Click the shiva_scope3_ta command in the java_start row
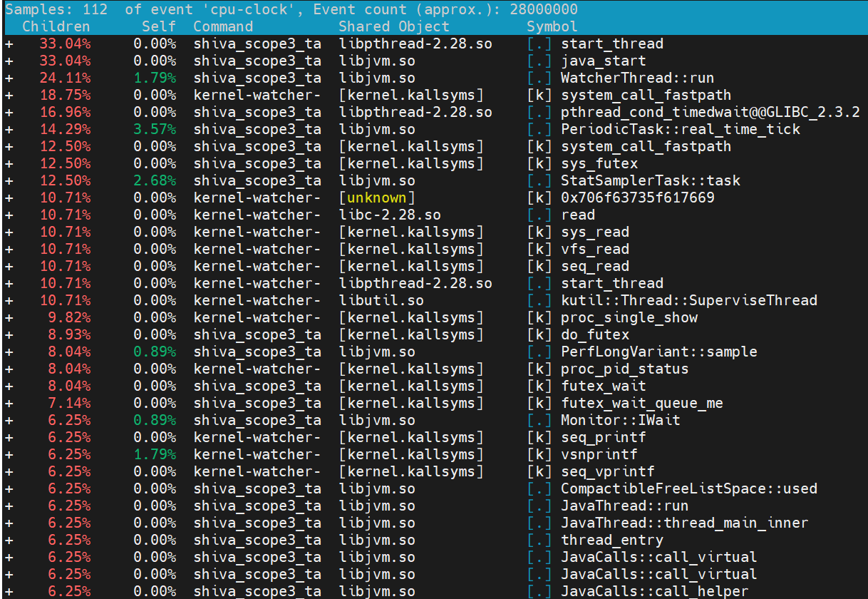868x599 pixels. click(257, 61)
